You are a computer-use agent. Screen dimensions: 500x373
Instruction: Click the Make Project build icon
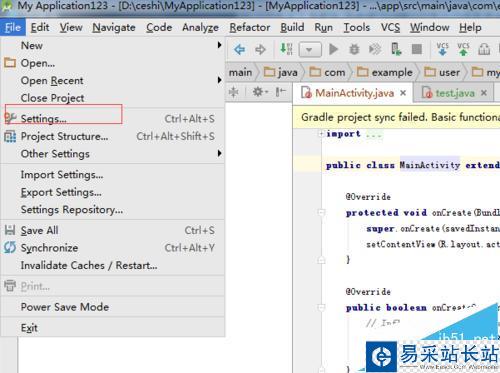click(286, 49)
